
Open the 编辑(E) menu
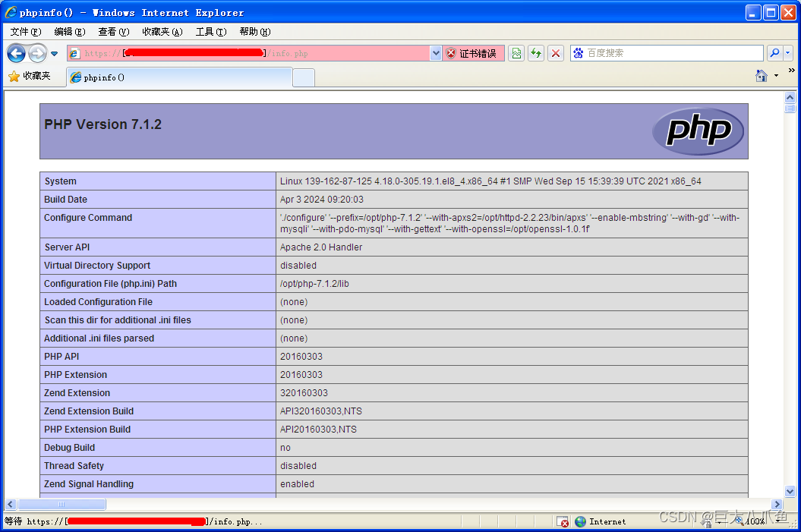point(70,32)
